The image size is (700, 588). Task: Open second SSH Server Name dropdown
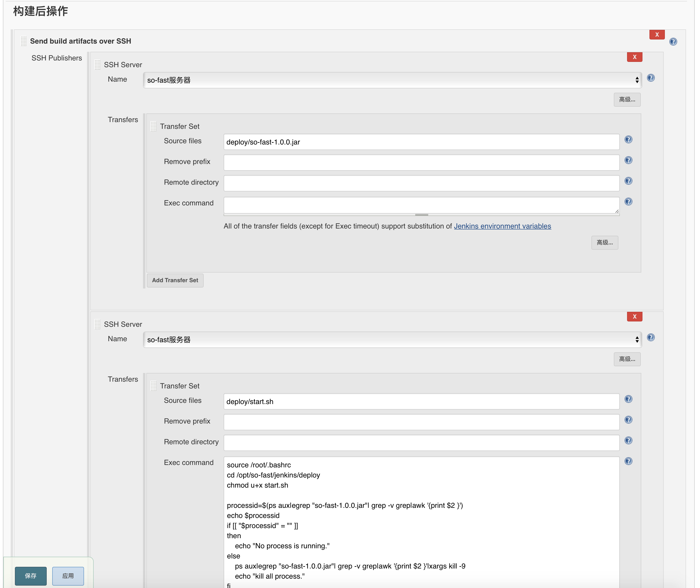[x=392, y=340]
